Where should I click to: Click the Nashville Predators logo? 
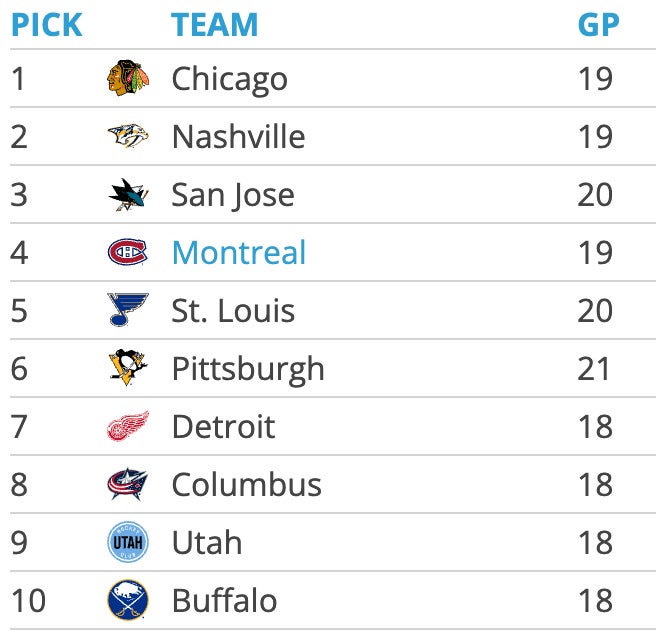128,137
